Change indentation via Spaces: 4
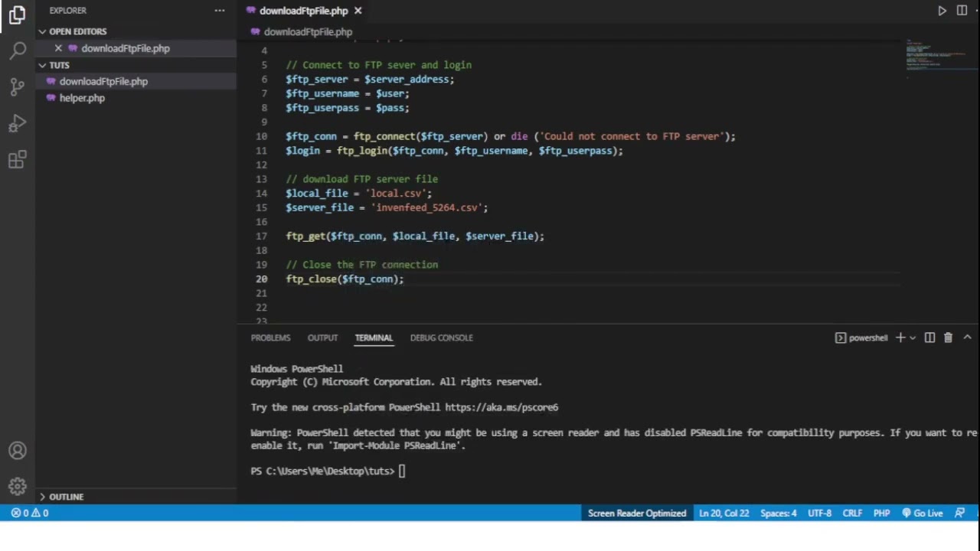Viewport: 980px width, 551px height. pyautogui.click(x=778, y=513)
